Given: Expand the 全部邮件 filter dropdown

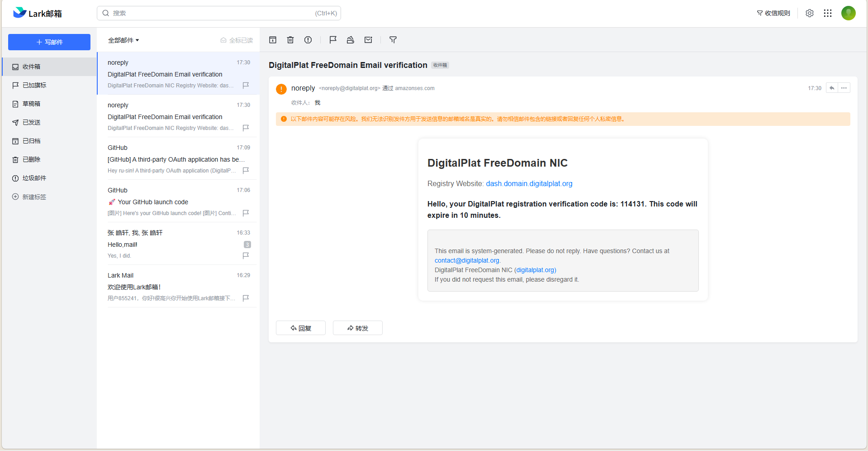Looking at the screenshot, I should pos(123,40).
